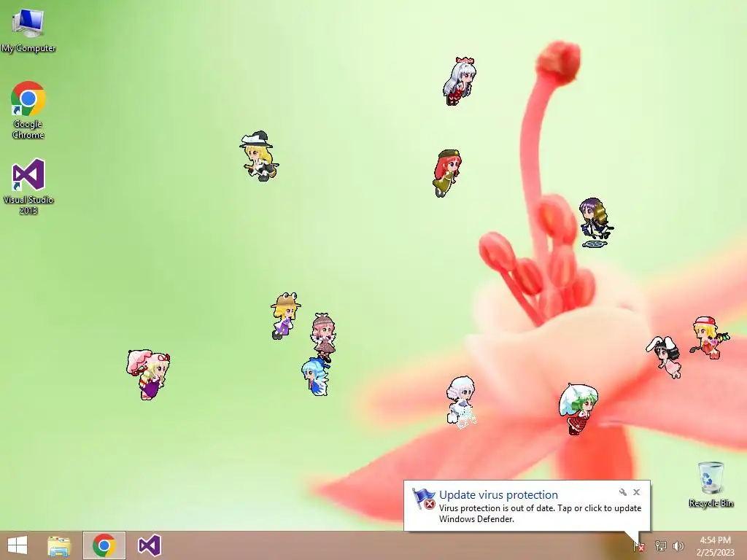Screen dimensions: 747x560
Task: Open notification settings via the wrench icon
Action: click(623, 492)
